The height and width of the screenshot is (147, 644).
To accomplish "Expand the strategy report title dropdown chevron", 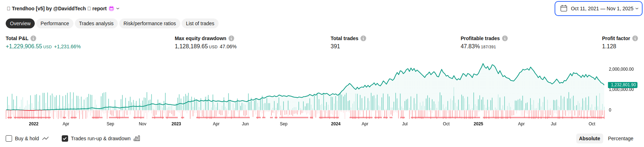I will tap(118, 9).
